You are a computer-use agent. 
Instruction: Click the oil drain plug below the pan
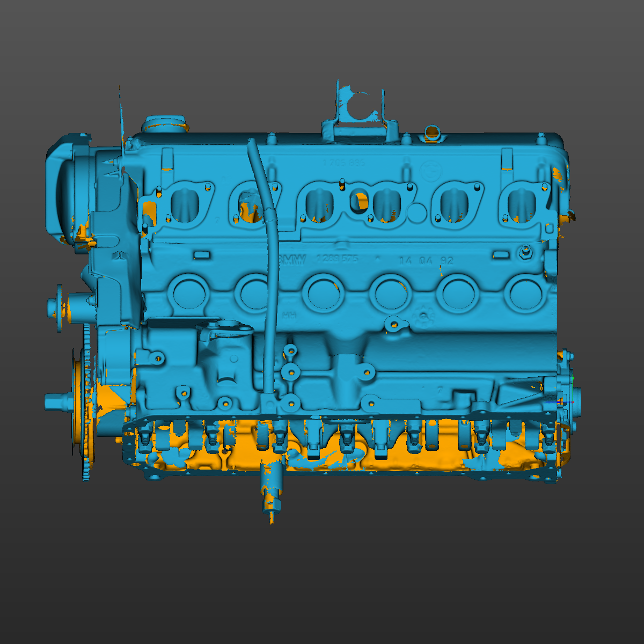tap(271, 491)
